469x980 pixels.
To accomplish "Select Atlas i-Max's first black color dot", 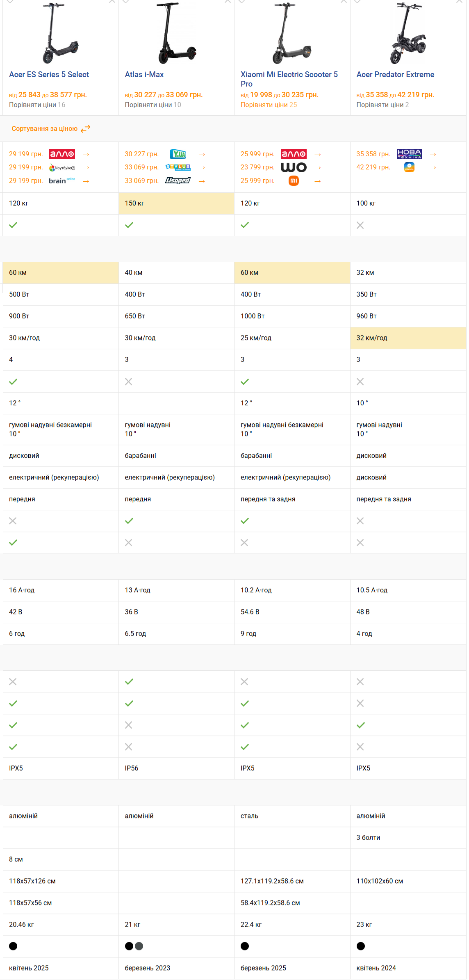I will pos(129,946).
